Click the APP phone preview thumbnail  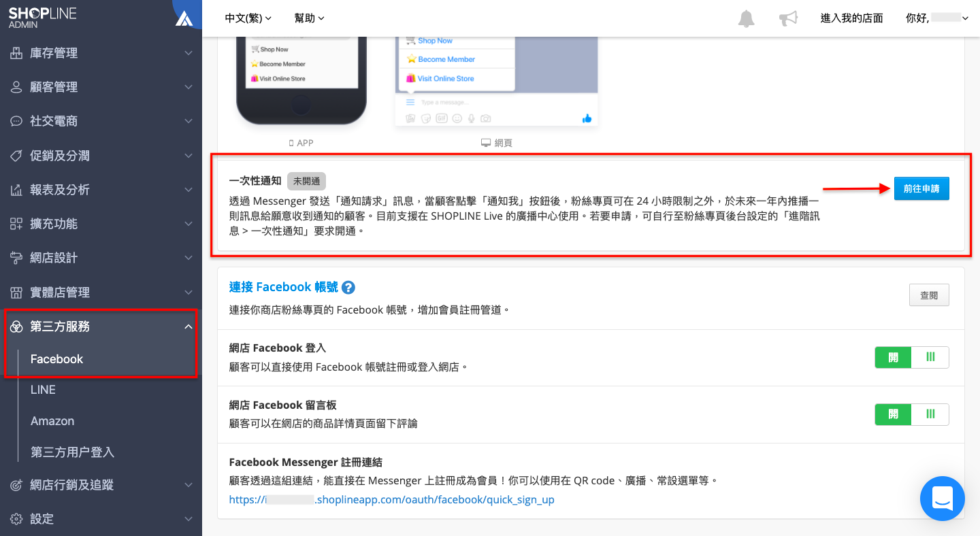pyautogui.click(x=301, y=80)
